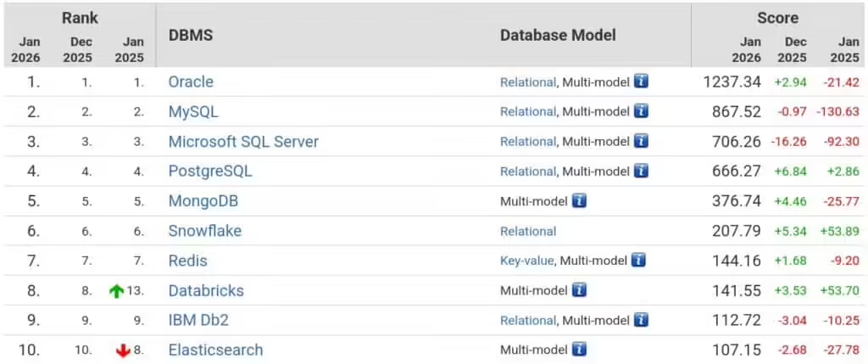Image resolution: width=868 pixels, height=364 pixels.
Task: Open the Snowflake DBMS link
Action: 204,231
